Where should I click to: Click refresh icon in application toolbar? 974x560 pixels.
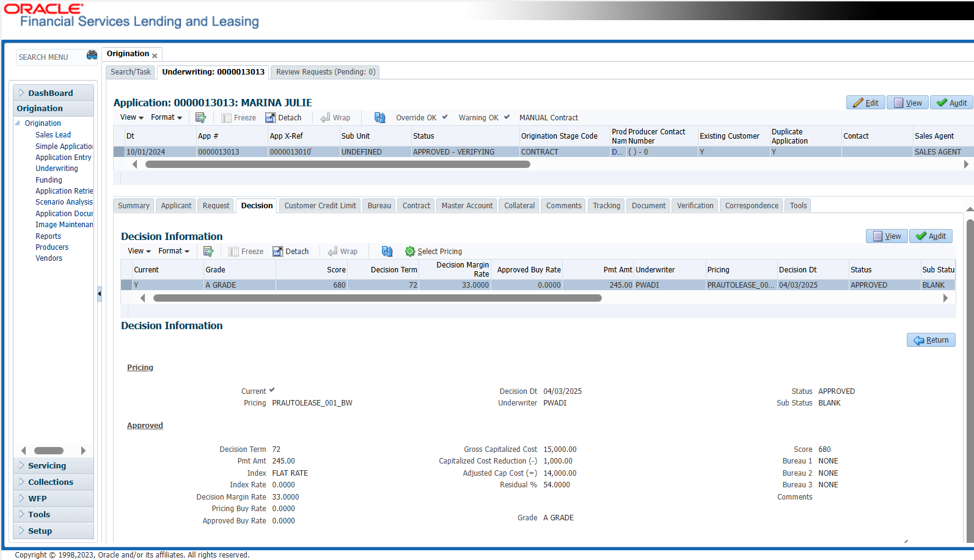[380, 117]
